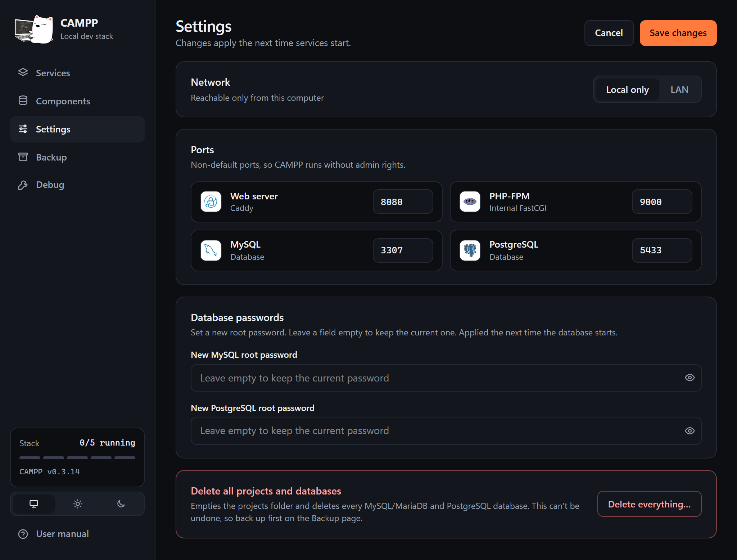Click Delete everything button

pyautogui.click(x=650, y=504)
